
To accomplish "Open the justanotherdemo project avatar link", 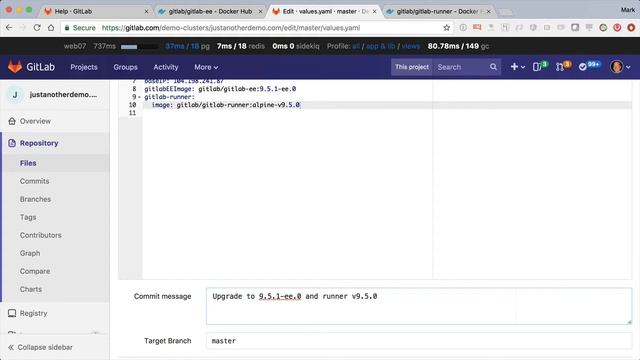I will tap(15, 95).
